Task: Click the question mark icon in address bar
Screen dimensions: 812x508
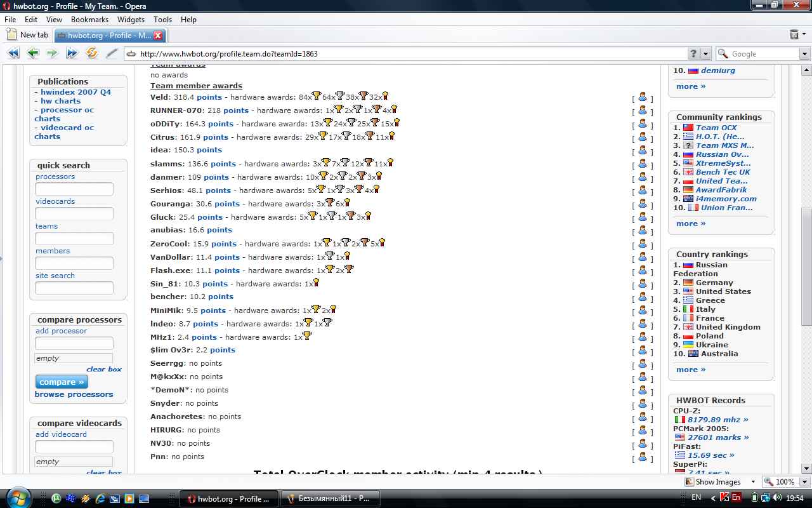Action: pos(694,54)
